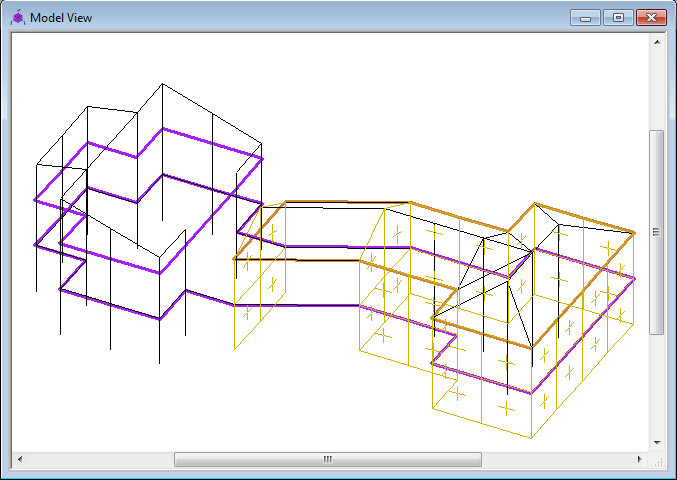Minimize the Model View window
The width and height of the screenshot is (677, 480).
point(585,18)
